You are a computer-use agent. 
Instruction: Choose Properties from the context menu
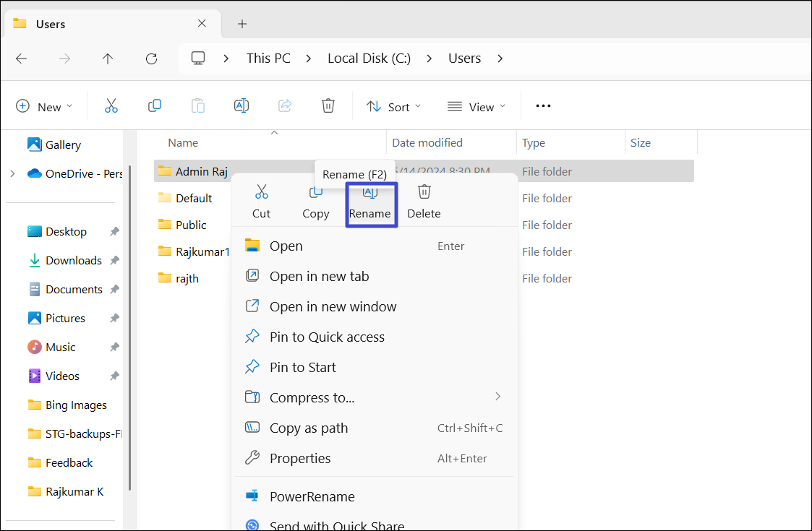pyautogui.click(x=299, y=458)
